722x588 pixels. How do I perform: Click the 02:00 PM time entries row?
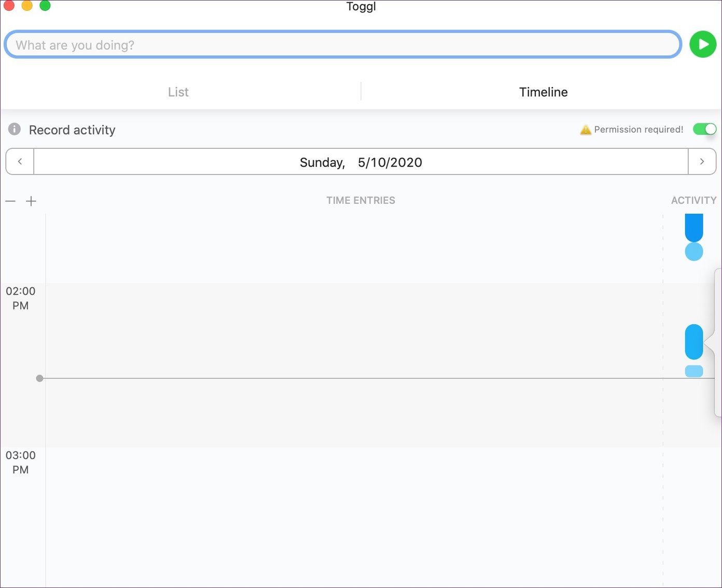pos(354,365)
